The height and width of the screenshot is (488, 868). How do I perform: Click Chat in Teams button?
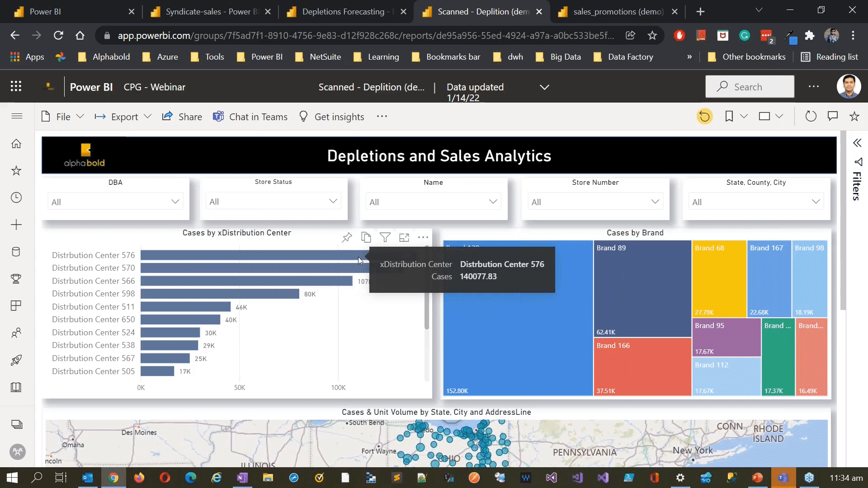(x=250, y=117)
